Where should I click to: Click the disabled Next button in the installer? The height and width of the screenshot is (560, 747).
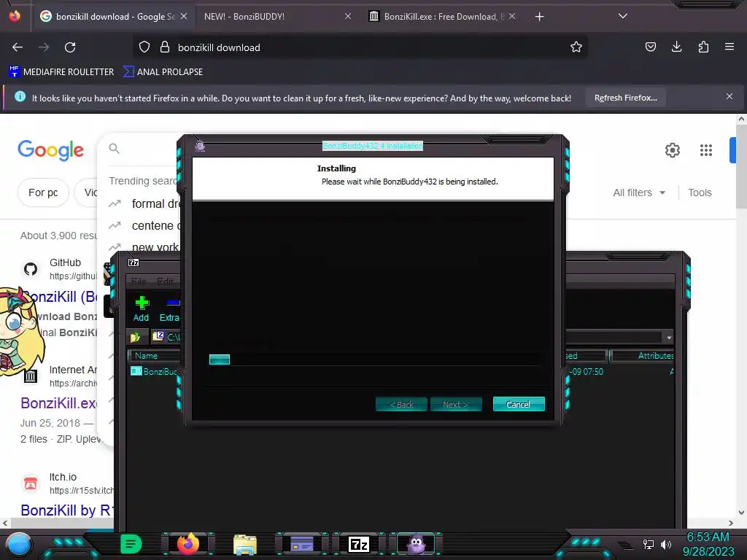click(456, 404)
